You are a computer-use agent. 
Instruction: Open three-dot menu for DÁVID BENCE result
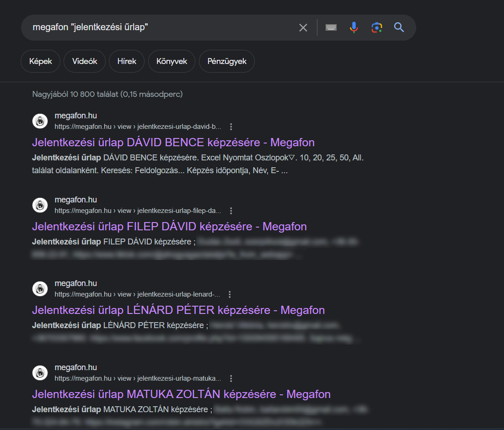[x=231, y=127]
